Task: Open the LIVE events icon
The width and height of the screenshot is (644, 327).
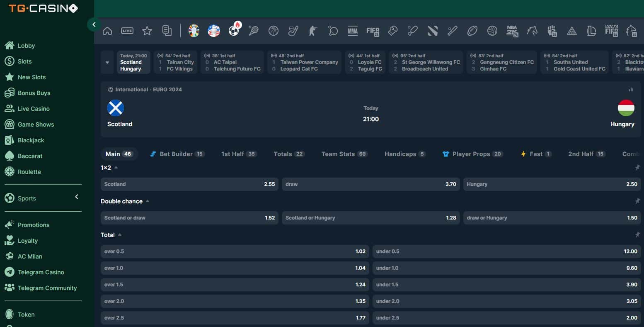Action: click(x=127, y=31)
